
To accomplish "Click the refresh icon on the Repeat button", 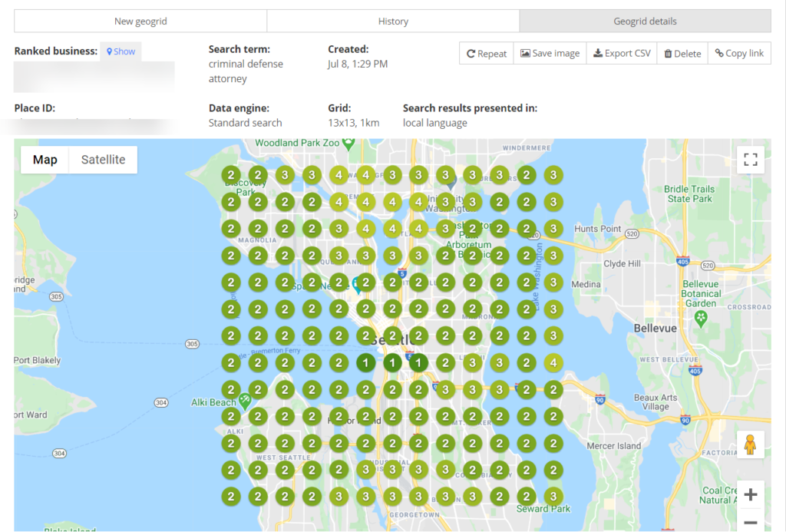I will pyautogui.click(x=472, y=53).
